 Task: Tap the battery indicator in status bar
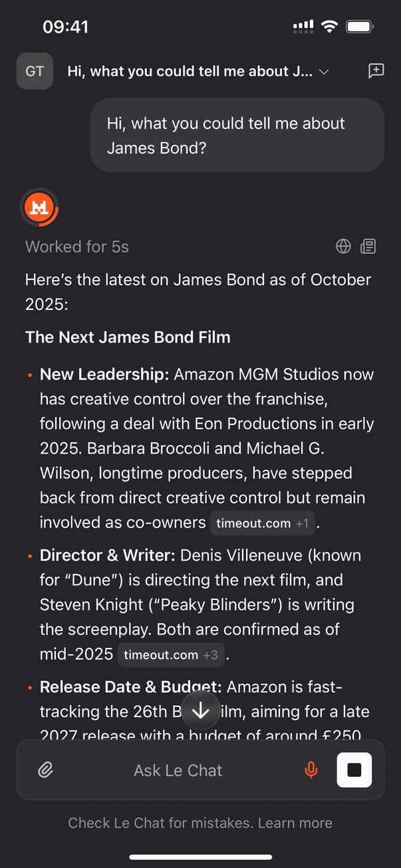[360, 27]
